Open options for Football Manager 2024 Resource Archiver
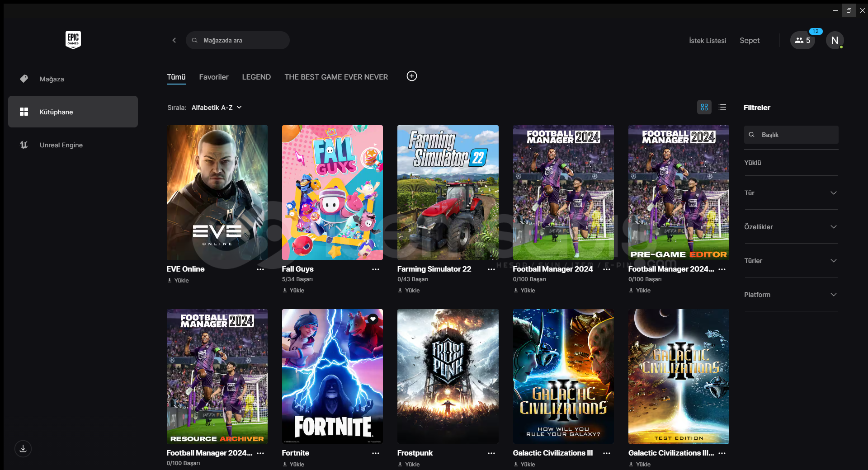This screenshot has height=470, width=868. [x=260, y=453]
